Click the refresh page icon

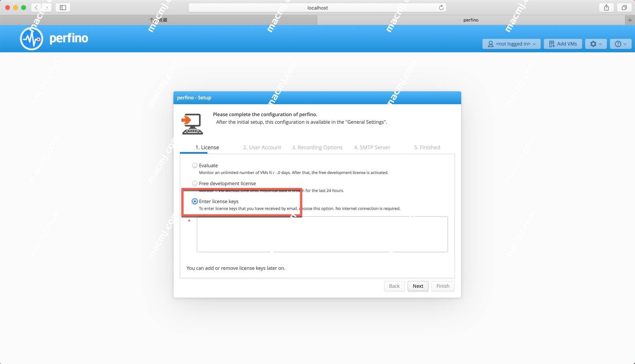(442, 7)
